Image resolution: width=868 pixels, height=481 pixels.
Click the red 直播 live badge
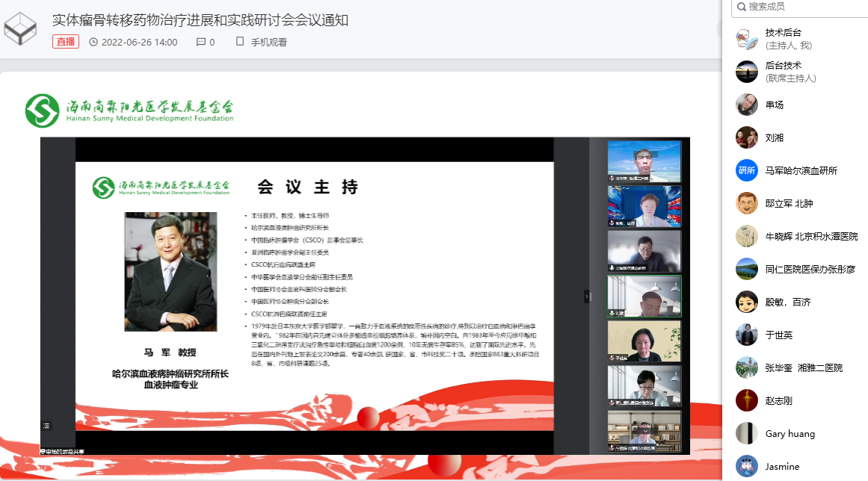click(66, 42)
